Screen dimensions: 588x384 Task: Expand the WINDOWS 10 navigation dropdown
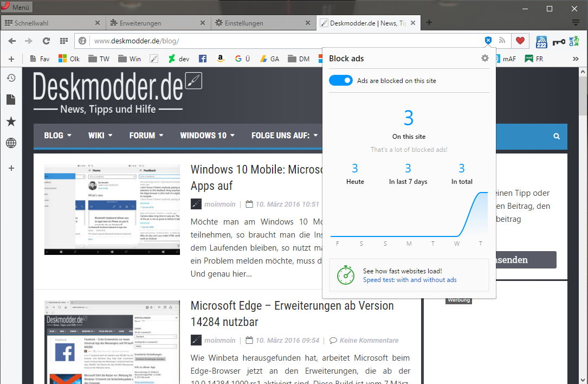(x=207, y=136)
